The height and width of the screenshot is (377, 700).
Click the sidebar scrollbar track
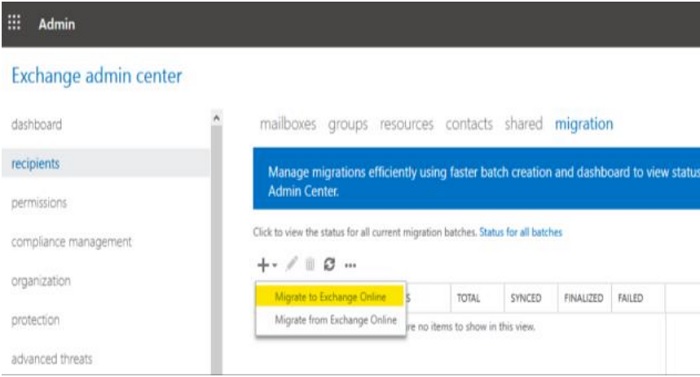[217, 250]
